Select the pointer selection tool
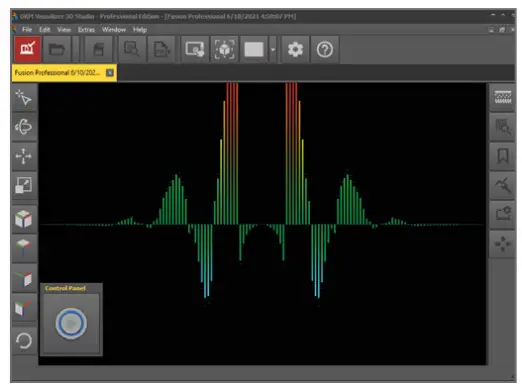522x391 pixels. [x=24, y=97]
